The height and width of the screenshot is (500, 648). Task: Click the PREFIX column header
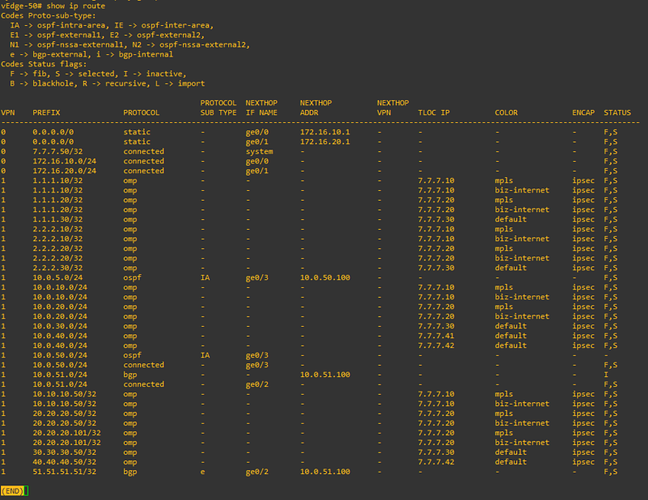point(46,112)
